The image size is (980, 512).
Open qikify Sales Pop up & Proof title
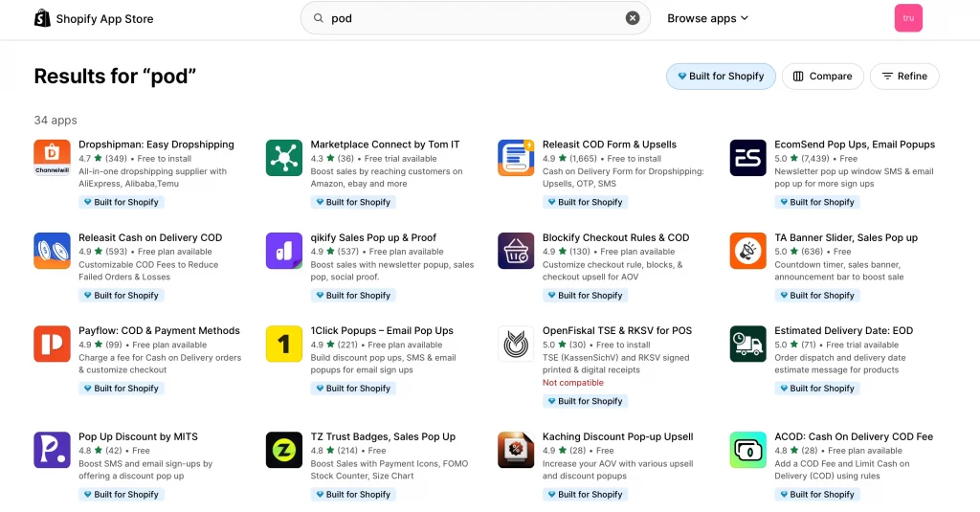tap(373, 237)
